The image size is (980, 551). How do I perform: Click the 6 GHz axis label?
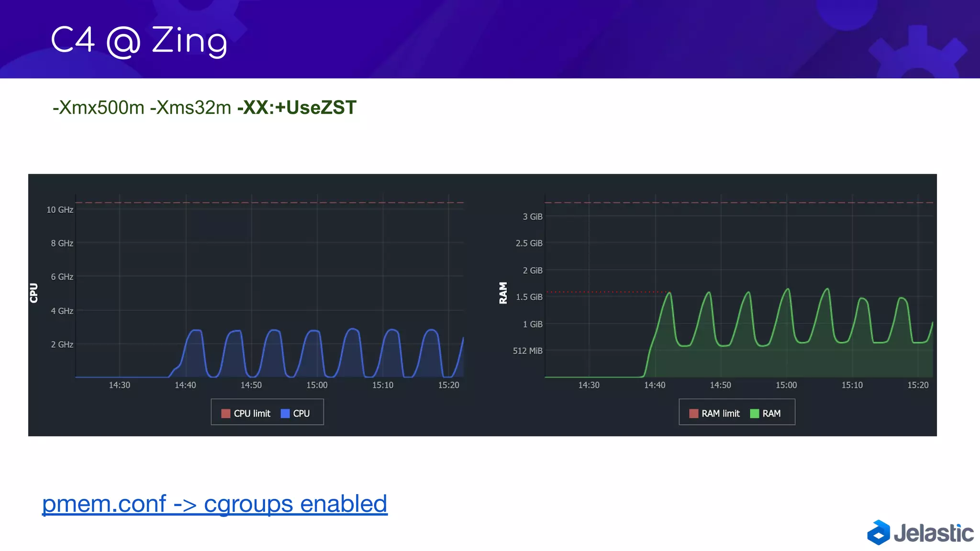tap(62, 277)
